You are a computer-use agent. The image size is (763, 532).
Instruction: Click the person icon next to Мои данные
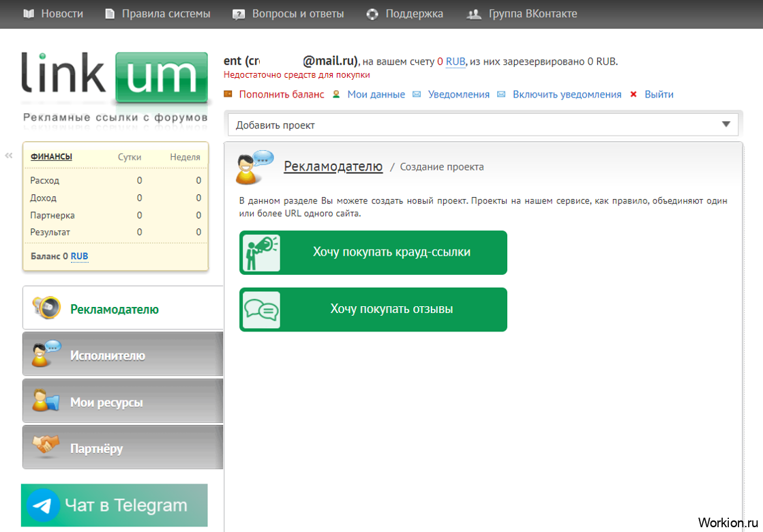pos(336,94)
